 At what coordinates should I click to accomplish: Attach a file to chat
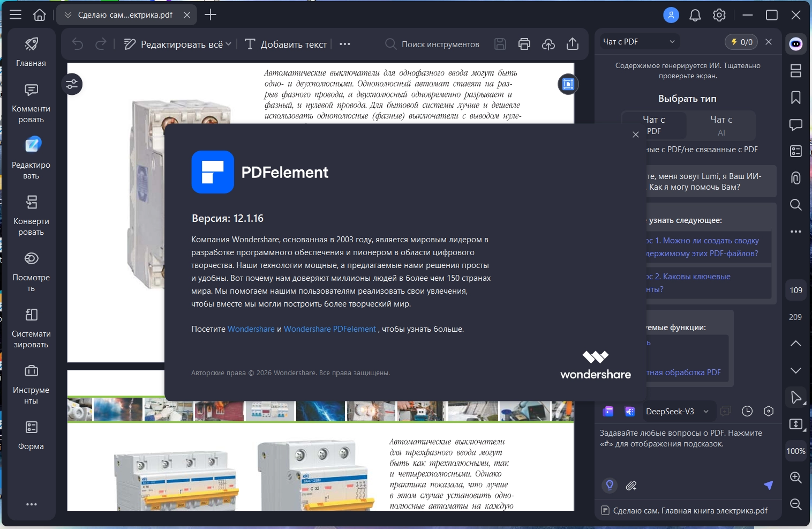coord(631,486)
